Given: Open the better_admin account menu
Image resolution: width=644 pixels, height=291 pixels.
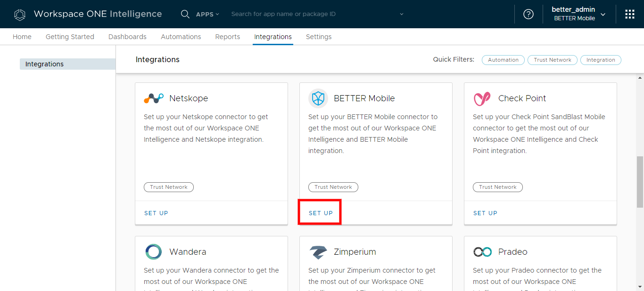Looking at the screenshot, I should pyautogui.click(x=578, y=14).
